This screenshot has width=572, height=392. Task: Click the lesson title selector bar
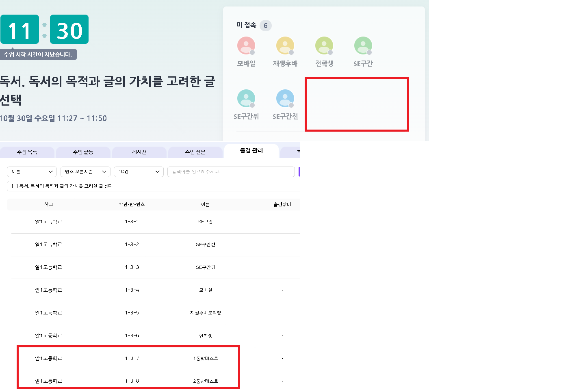154,186
